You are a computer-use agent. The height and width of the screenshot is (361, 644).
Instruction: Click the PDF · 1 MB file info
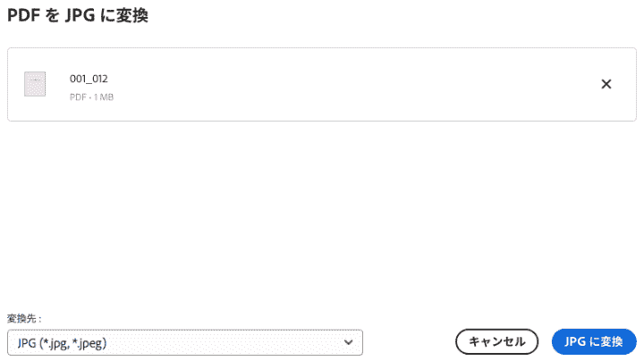tap(91, 97)
